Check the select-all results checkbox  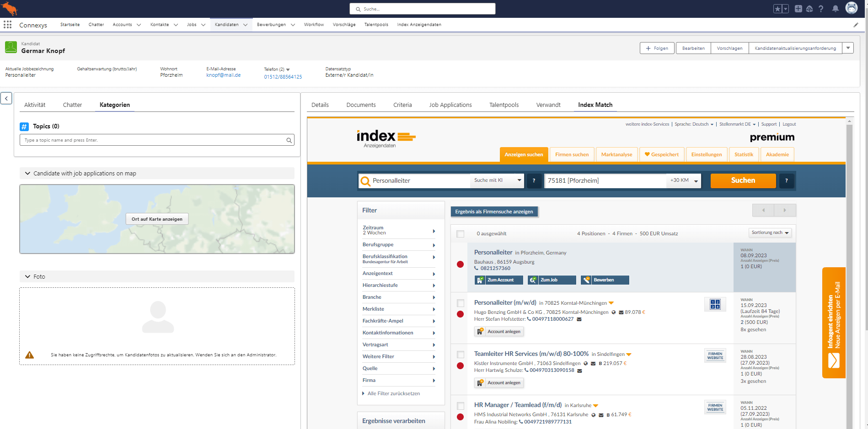click(461, 234)
